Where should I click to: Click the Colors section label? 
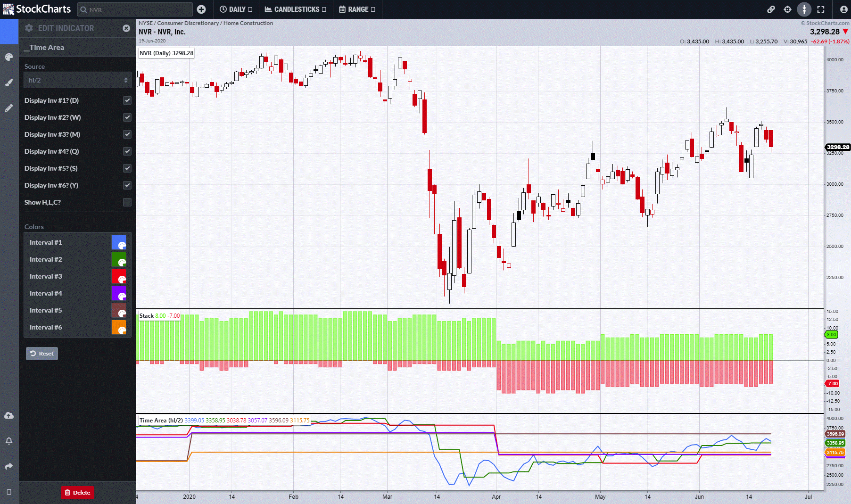[34, 227]
